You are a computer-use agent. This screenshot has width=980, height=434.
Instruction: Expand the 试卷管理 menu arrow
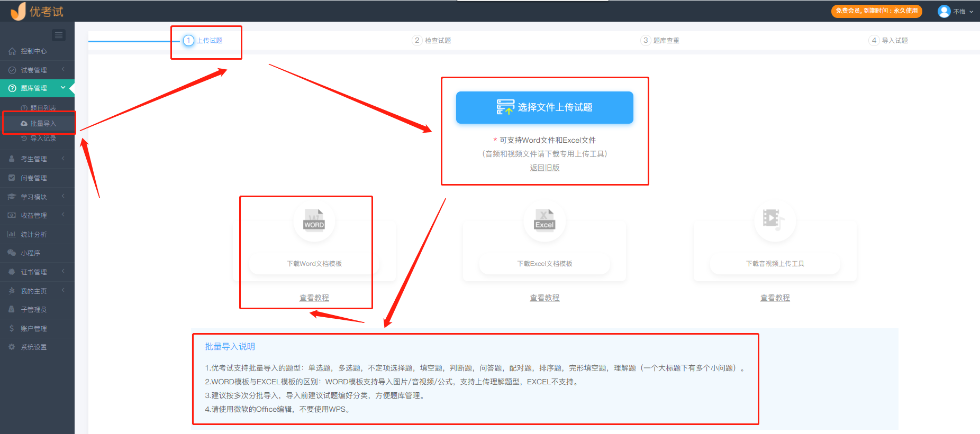pyautogui.click(x=63, y=69)
